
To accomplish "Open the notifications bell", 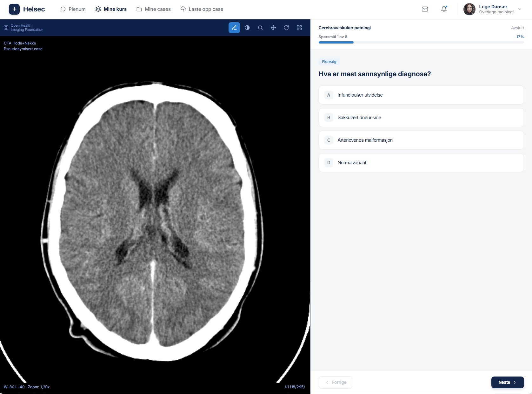I will pos(444,9).
